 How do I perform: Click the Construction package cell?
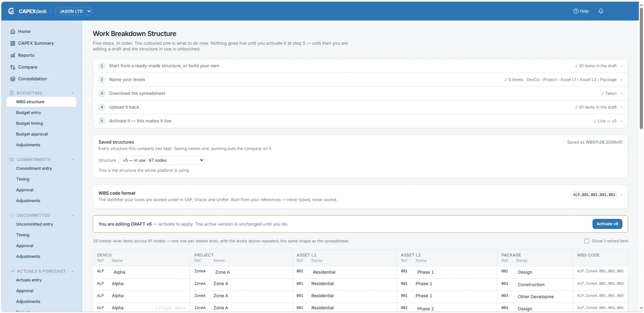pos(531,285)
